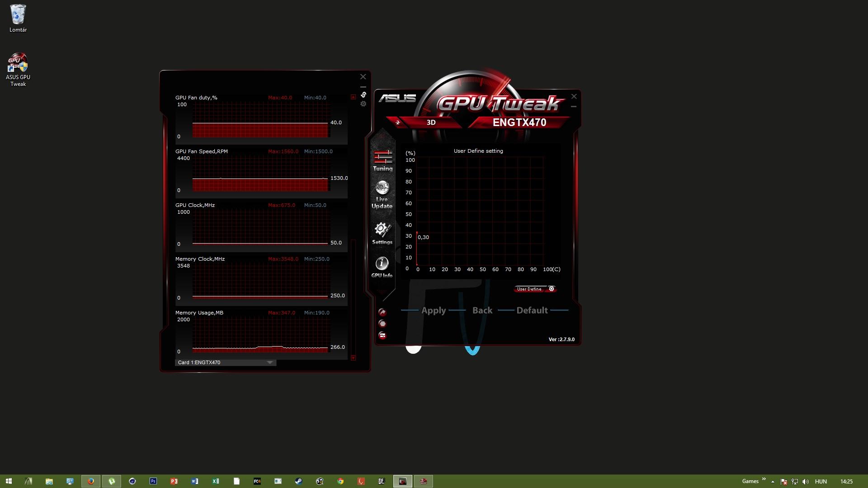Launch PowerPoint from the taskbar
Screen dimensions: 868x488
point(174,481)
